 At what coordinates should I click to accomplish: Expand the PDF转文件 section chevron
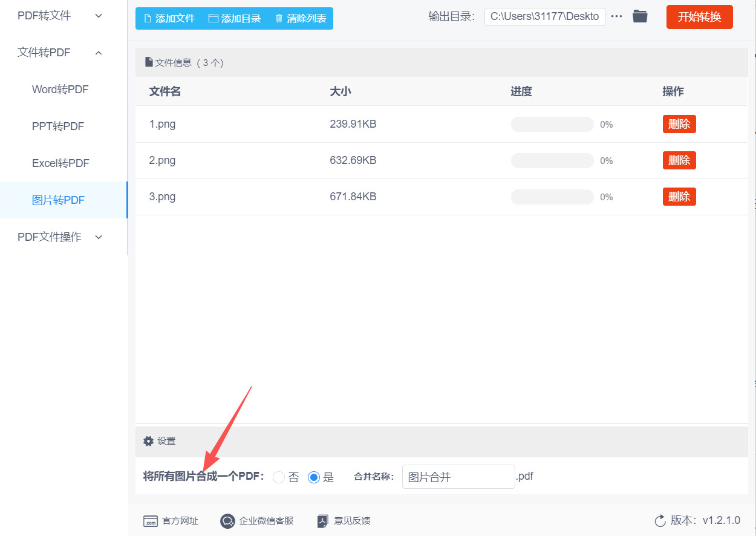99,16
